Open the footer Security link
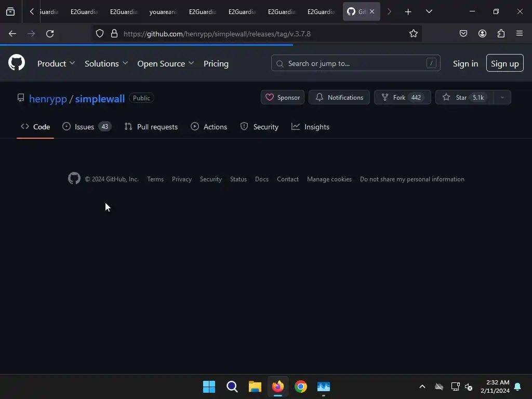532x399 pixels. point(211,179)
